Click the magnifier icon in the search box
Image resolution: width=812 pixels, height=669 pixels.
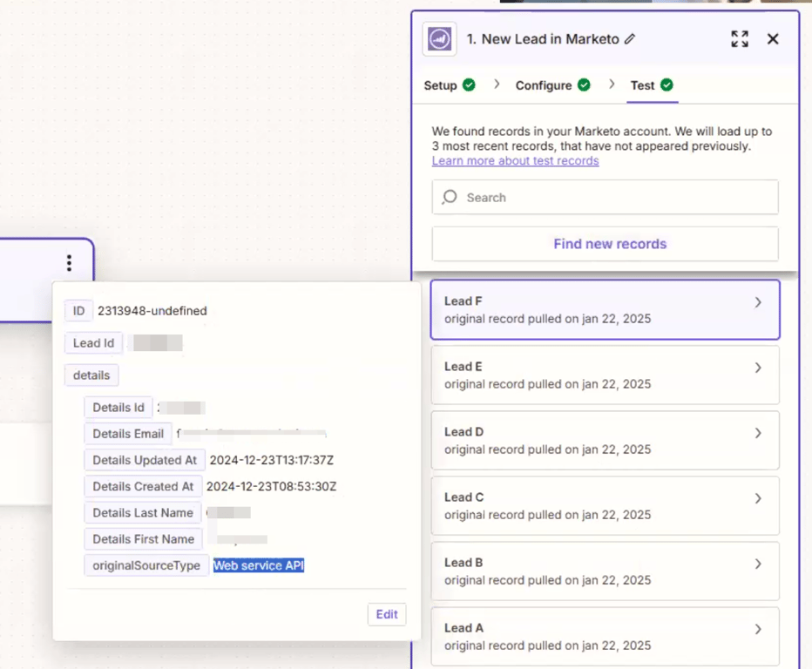click(450, 197)
